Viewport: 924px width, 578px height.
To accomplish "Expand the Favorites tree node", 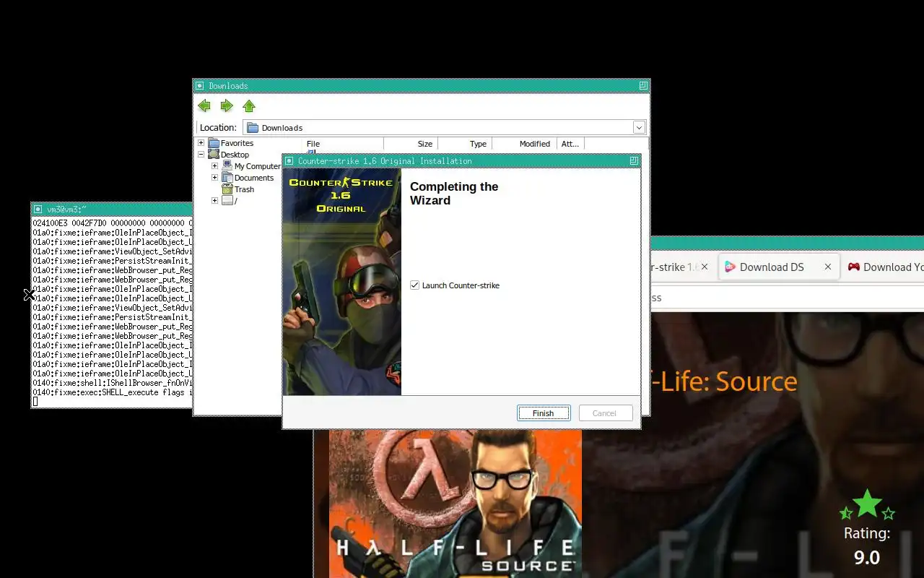I will coord(201,143).
